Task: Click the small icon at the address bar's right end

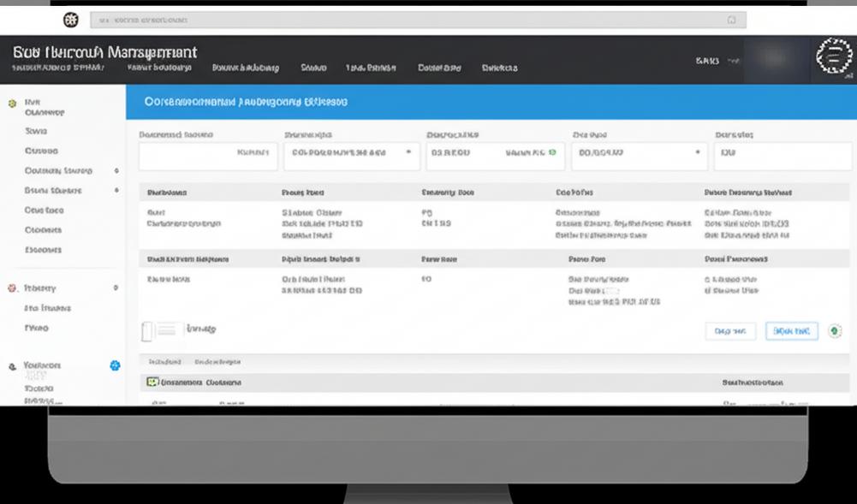Action: (730, 19)
